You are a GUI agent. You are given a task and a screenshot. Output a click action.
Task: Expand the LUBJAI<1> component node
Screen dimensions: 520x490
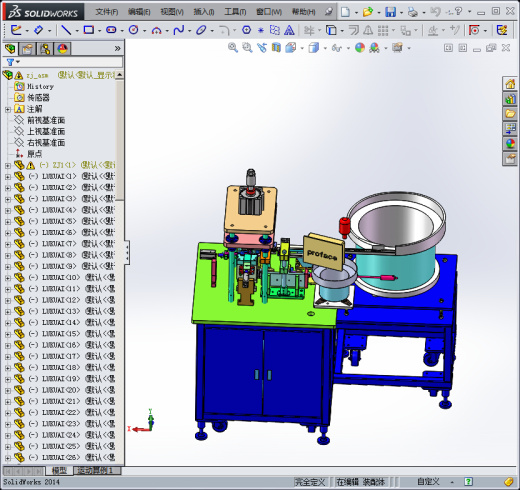coord(8,177)
